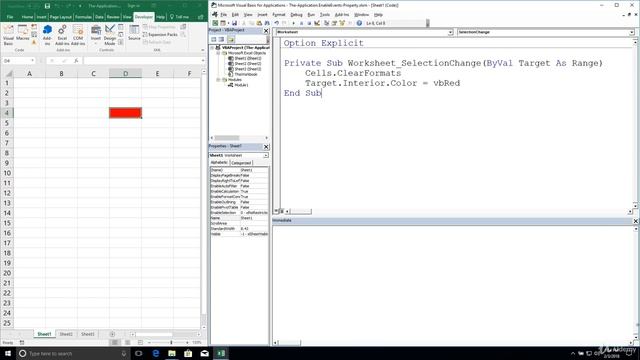Run the macro with VBA play icon
Screen dimensions: 640x360
pos(293,23)
